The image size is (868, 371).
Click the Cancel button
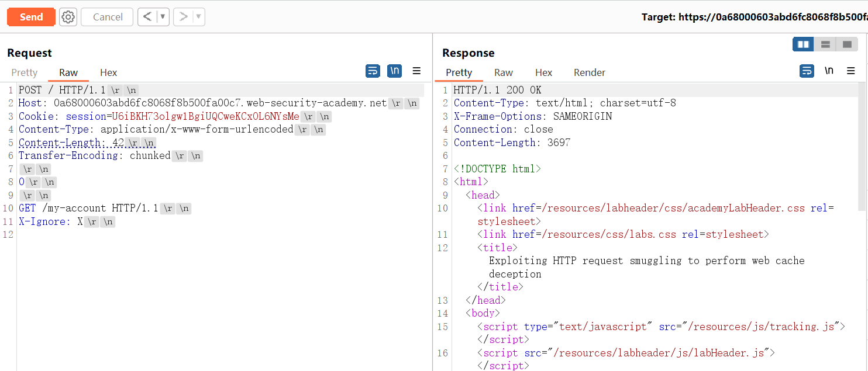coord(108,17)
